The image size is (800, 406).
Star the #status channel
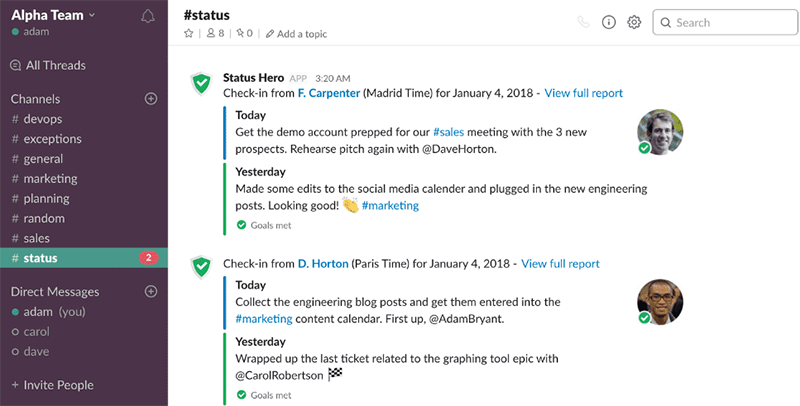click(x=189, y=34)
